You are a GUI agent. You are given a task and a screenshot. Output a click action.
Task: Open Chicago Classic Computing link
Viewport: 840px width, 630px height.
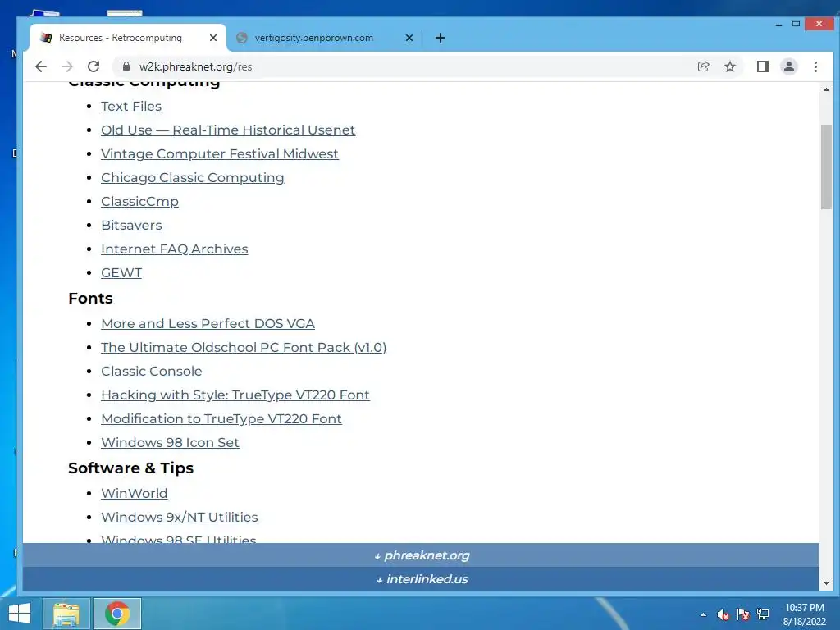pyautogui.click(x=192, y=177)
